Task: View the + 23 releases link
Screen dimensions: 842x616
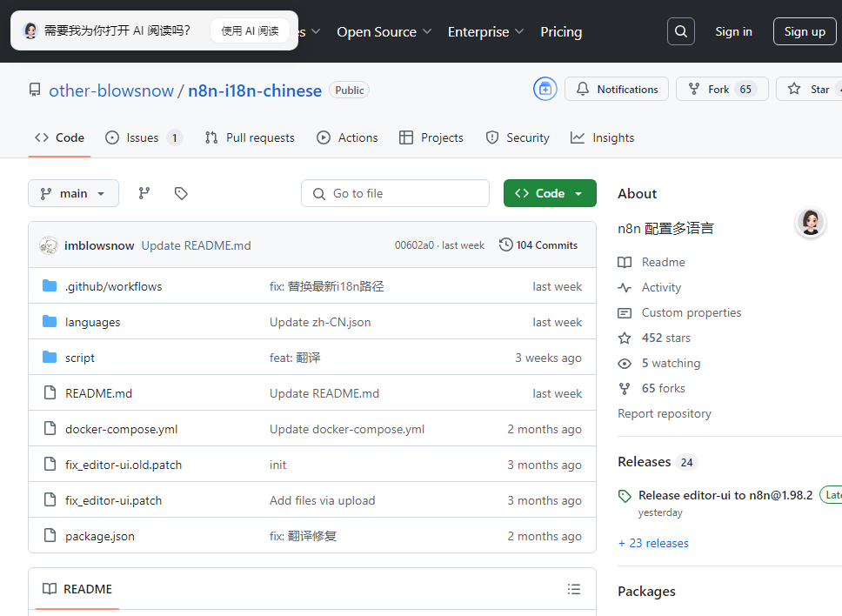Action: tap(653, 543)
